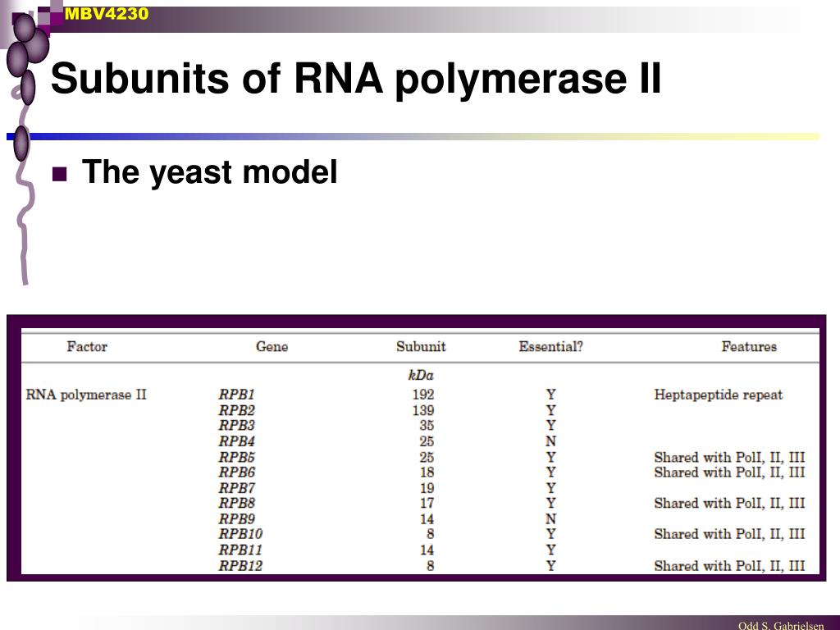This screenshot has width=840, height=630.
Task: Click the Heptapeptide repeat feature text
Action: click(x=719, y=395)
